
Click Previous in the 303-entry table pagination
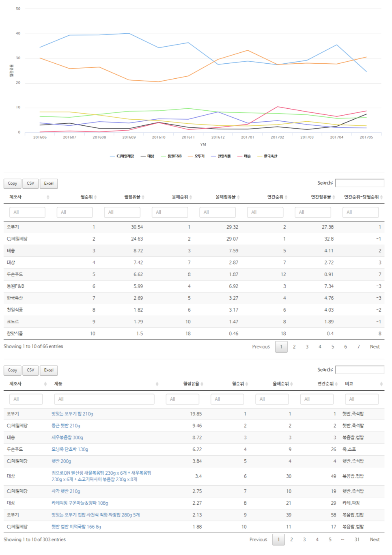click(258, 540)
